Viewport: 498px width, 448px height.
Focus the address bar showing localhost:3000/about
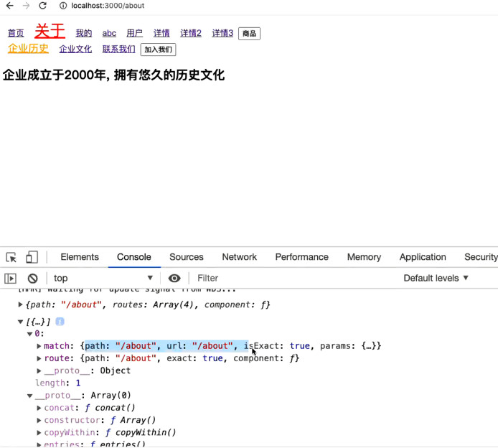108,6
